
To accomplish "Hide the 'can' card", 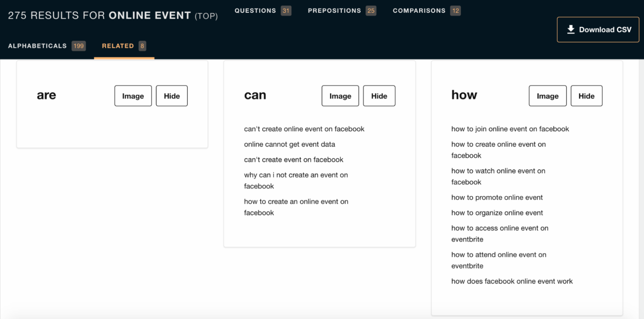I will click(x=379, y=96).
